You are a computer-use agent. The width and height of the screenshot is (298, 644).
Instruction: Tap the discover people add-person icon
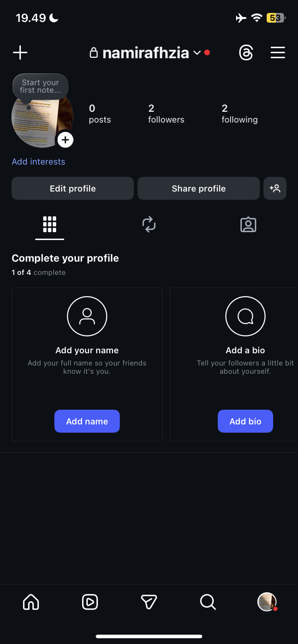pyautogui.click(x=275, y=188)
